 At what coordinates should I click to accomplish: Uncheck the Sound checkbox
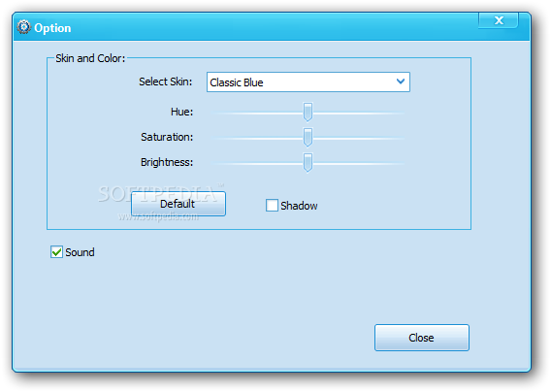pos(56,252)
